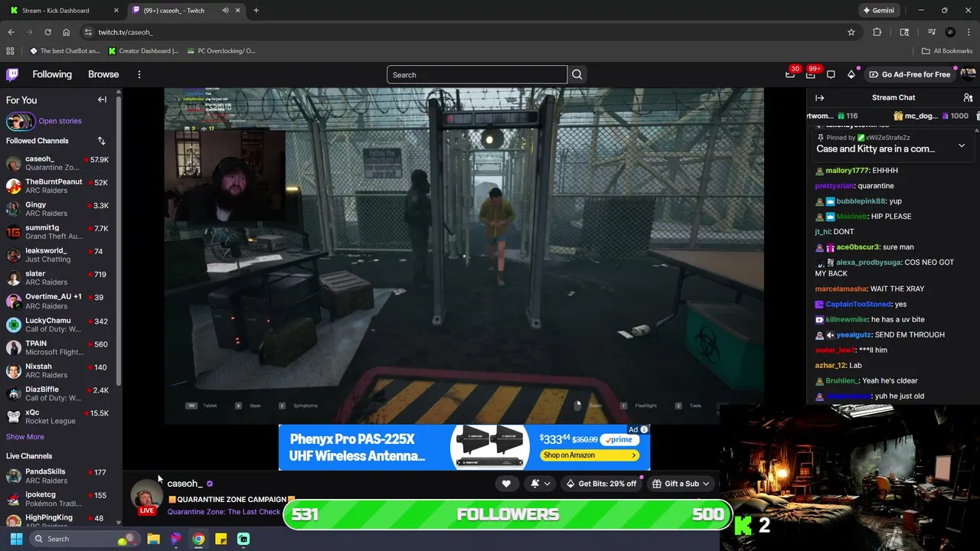Screen dimensions: 980x551
Task: Open the All Bookmarks folder
Action: 947,51
